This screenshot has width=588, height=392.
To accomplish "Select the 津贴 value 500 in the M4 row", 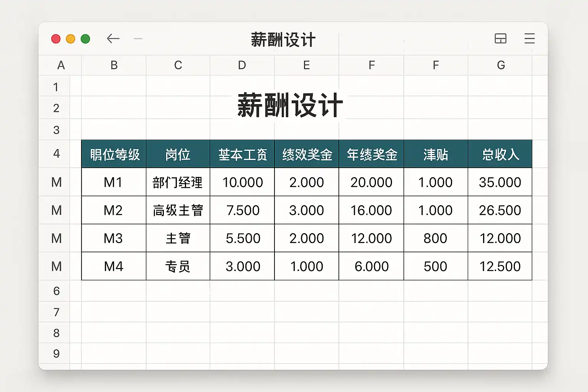I will click(x=436, y=266).
